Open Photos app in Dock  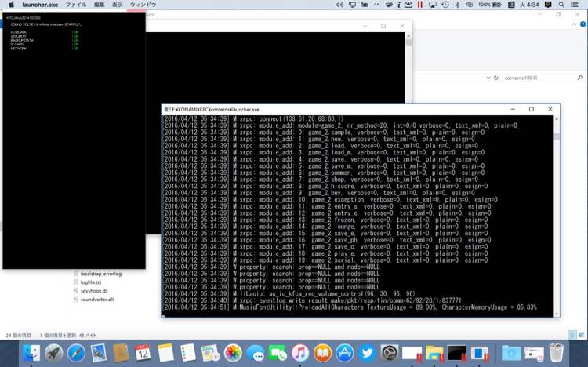pos(233,353)
